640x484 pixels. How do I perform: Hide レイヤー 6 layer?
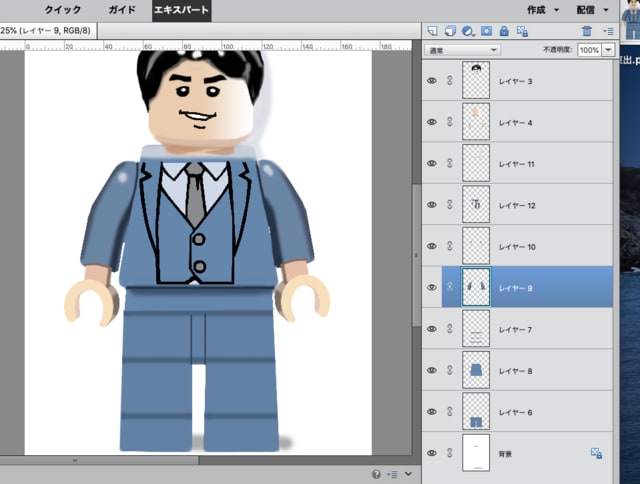click(x=432, y=411)
